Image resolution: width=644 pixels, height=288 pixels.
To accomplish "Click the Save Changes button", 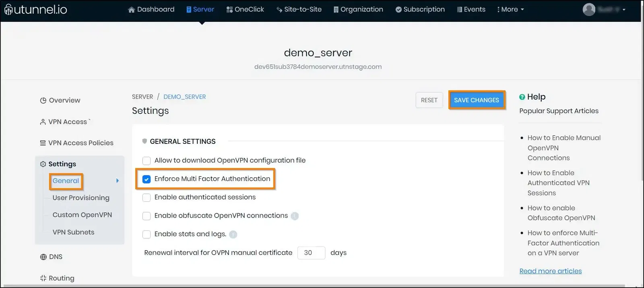I will tap(477, 100).
